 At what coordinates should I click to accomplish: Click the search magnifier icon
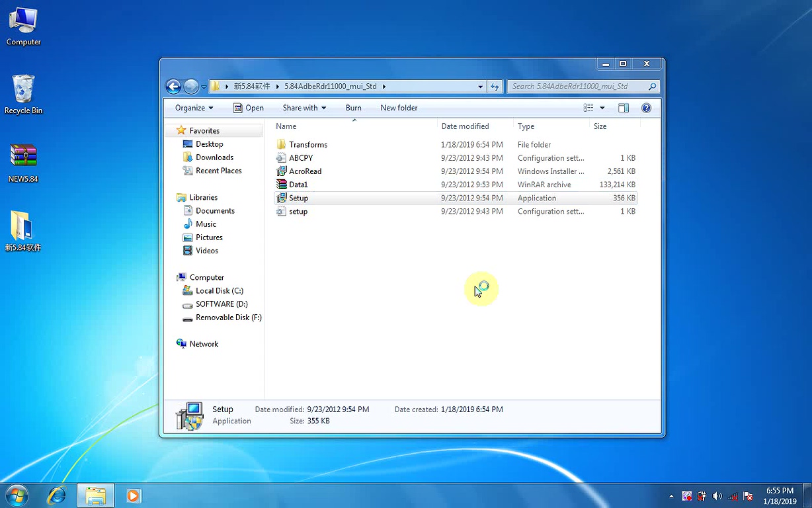coord(652,86)
